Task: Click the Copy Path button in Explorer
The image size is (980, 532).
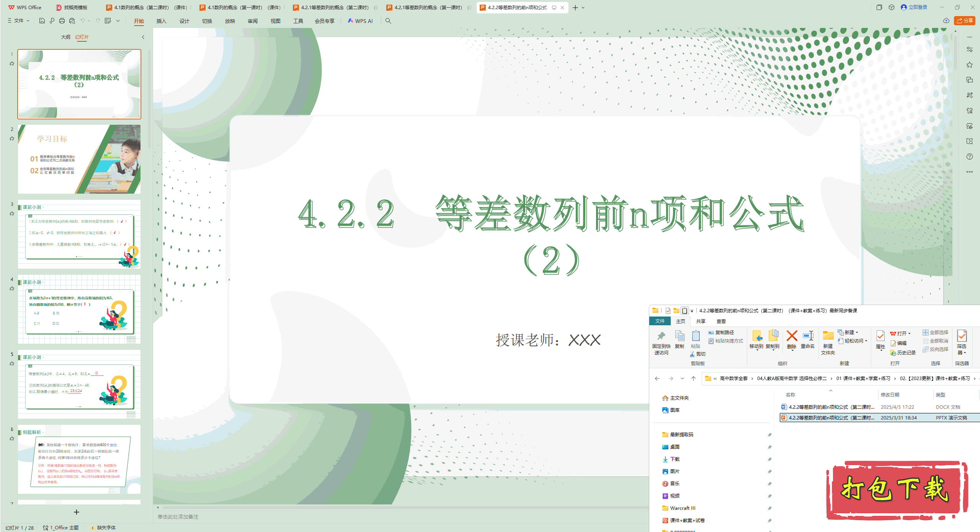Action: tap(721, 332)
